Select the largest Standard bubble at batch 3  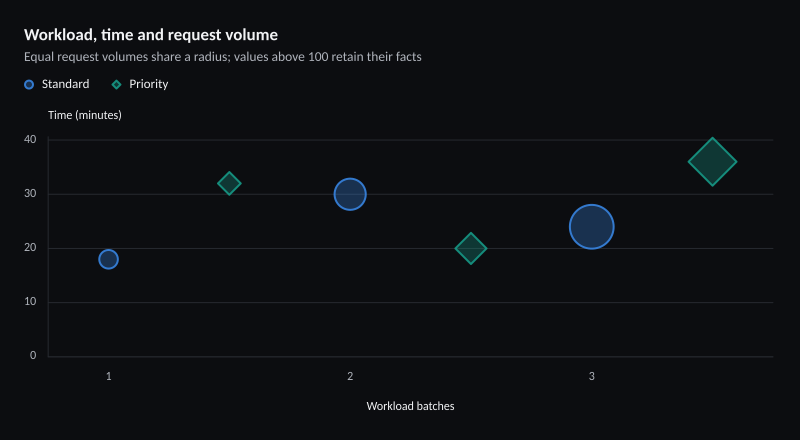click(591, 227)
